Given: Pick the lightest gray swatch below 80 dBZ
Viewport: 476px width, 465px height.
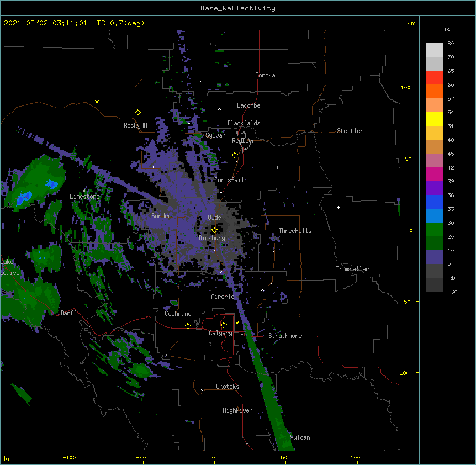Looking at the screenshot, I should pos(434,50).
